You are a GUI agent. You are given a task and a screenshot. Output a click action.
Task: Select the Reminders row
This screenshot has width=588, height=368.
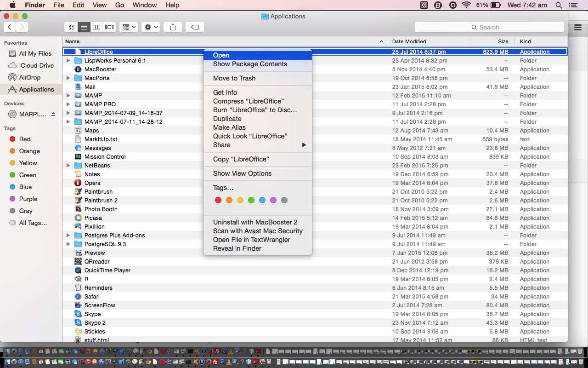pos(315,287)
